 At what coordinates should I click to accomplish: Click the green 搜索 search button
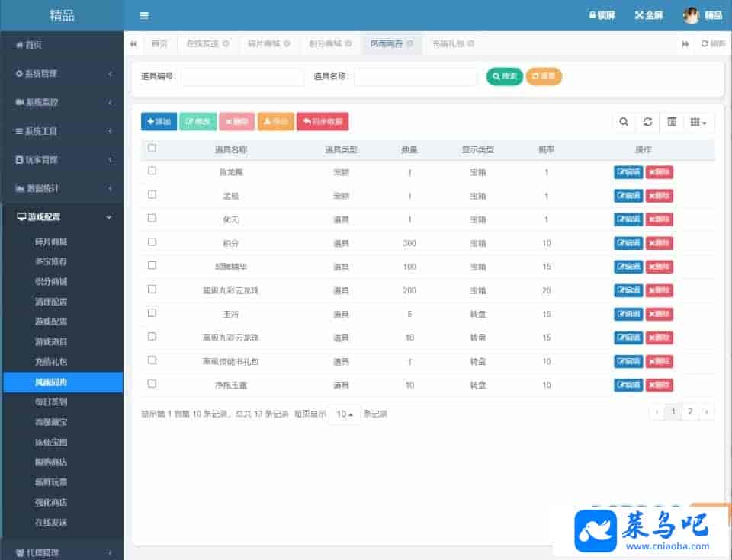tap(504, 76)
